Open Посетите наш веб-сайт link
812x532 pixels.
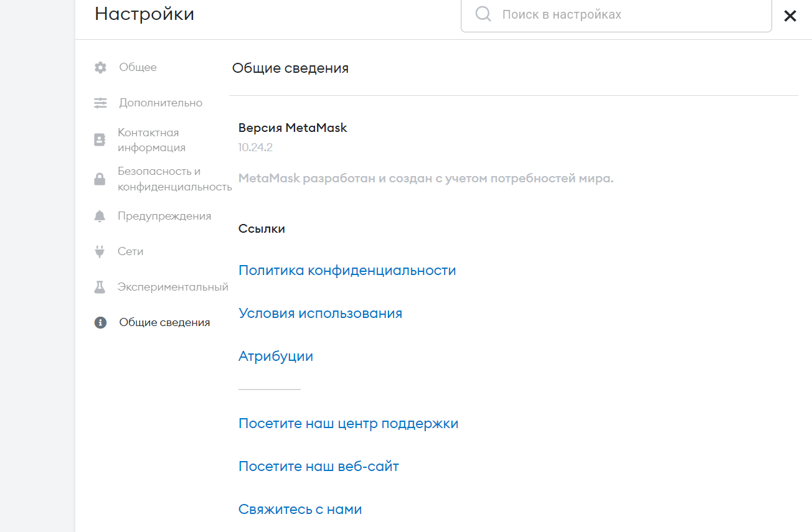(319, 466)
